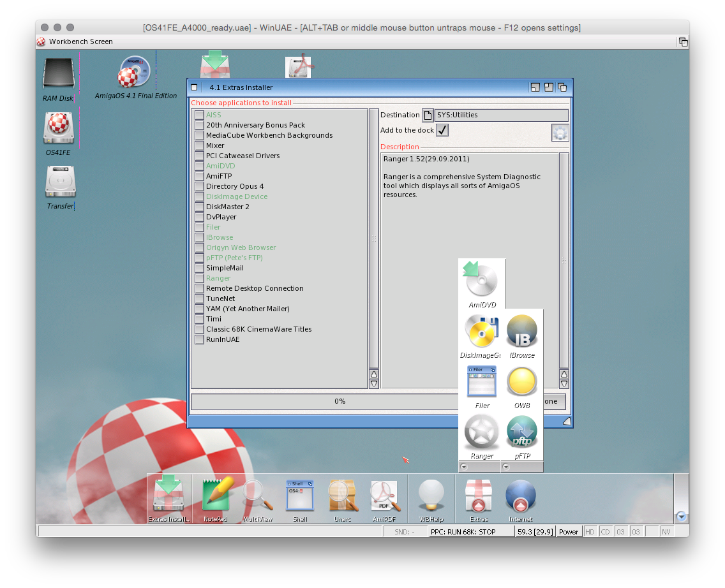Check the 20th Anniversary Bonus Pack checkbox
The height and width of the screenshot is (588, 725).
click(x=199, y=125)
